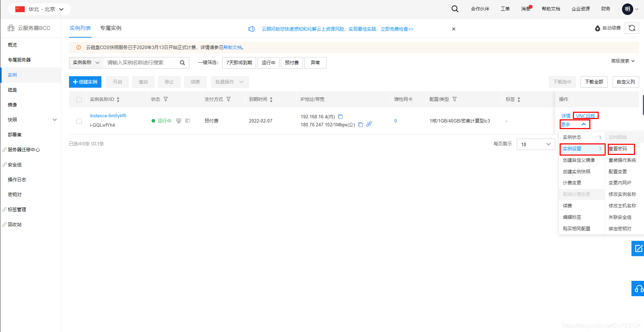This screenshot has height=332, width=644.
Task: Select 创建自定义镜像 menu item
Action: click(x=579, y=160)
